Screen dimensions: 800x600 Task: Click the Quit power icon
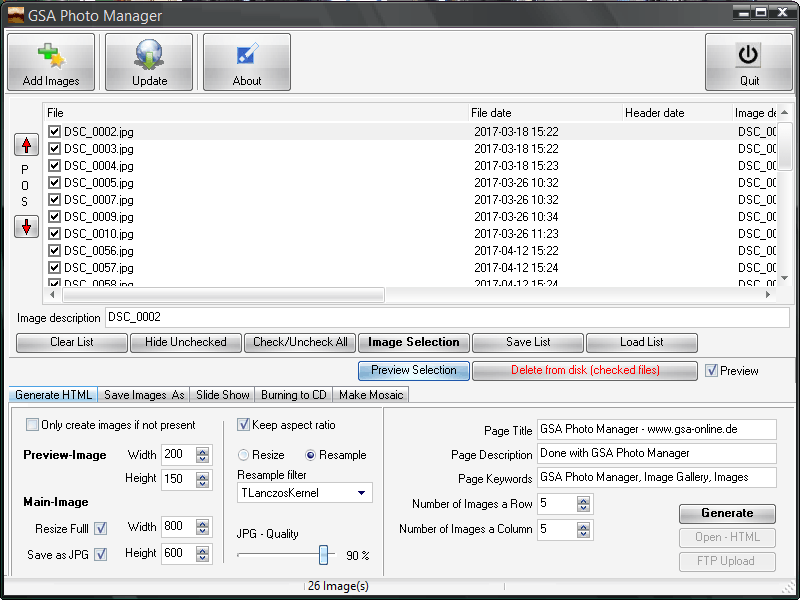[749, 54]
